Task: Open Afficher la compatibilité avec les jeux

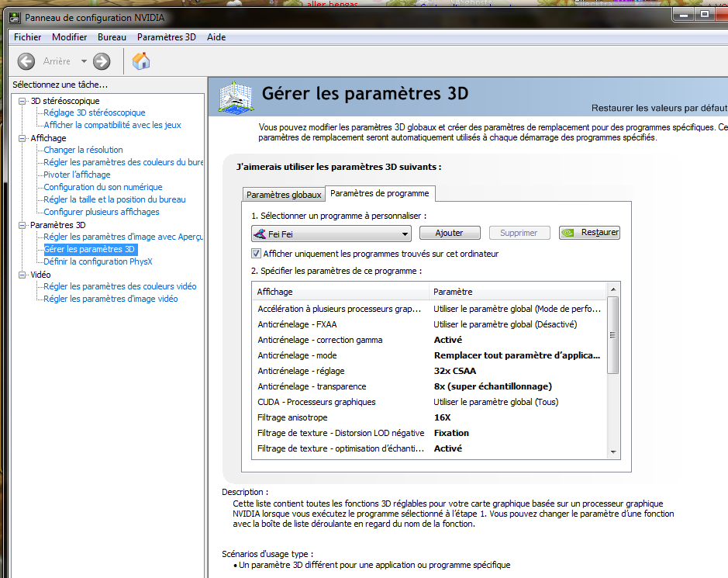Action: (x=112, y=125)
